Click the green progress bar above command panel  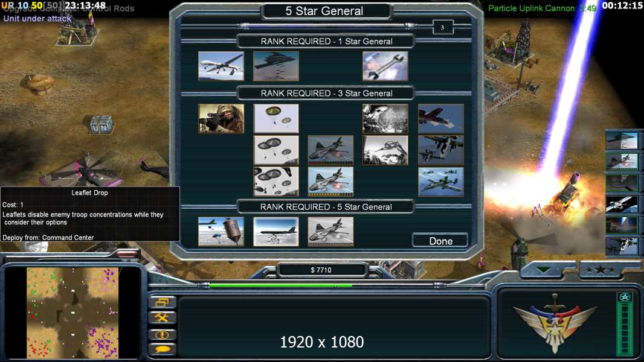tap(280, 285)
